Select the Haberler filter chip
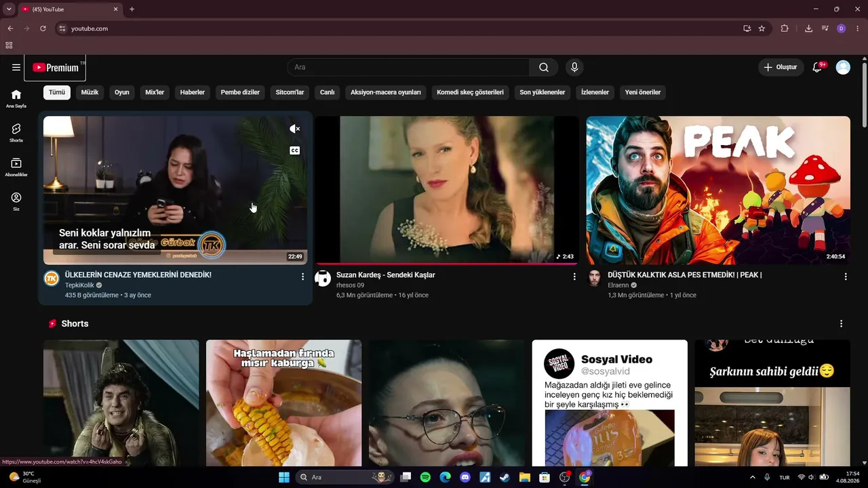This screenshot has width=868, height=488. (x=193, y=92)
